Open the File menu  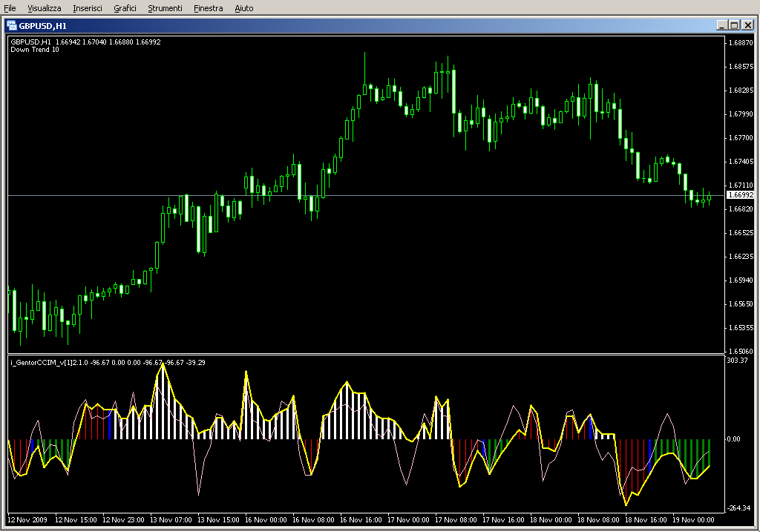click(10, 8)
